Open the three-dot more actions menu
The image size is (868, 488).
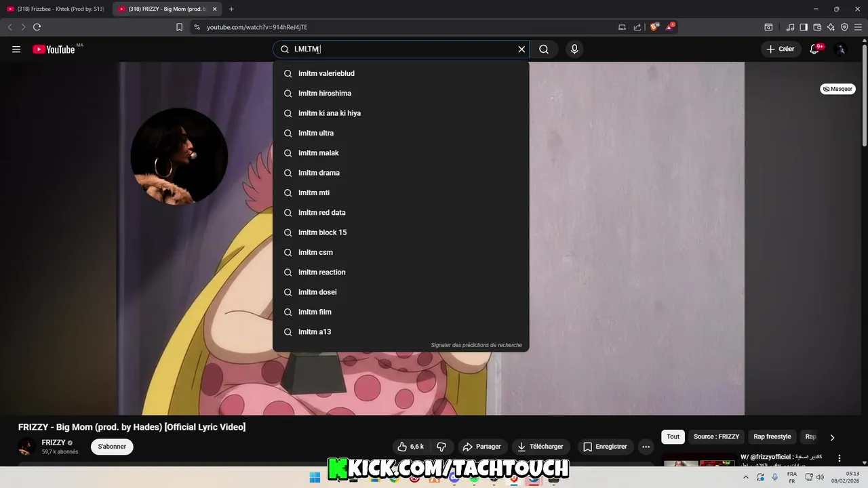tap(646, 447)
